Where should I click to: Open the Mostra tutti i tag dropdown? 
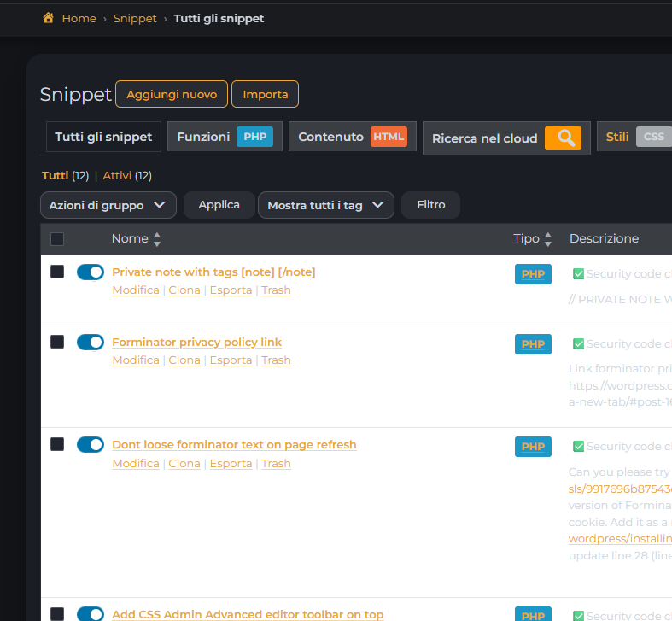[x=325, y=205]
